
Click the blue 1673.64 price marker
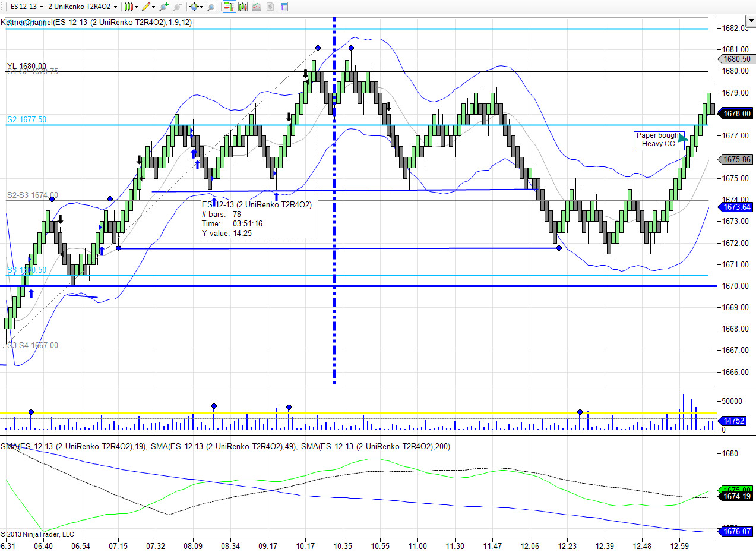[x=736, y=207]
